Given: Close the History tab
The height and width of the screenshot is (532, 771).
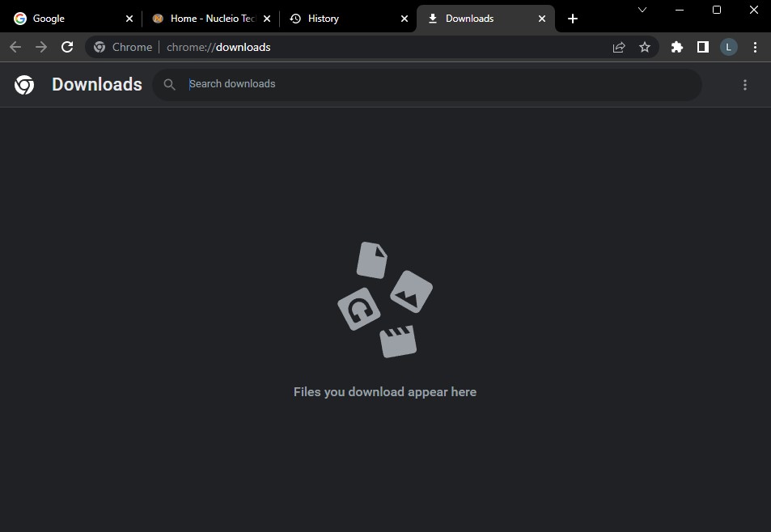Looking at the screenshot, I should tap(405, 19).
